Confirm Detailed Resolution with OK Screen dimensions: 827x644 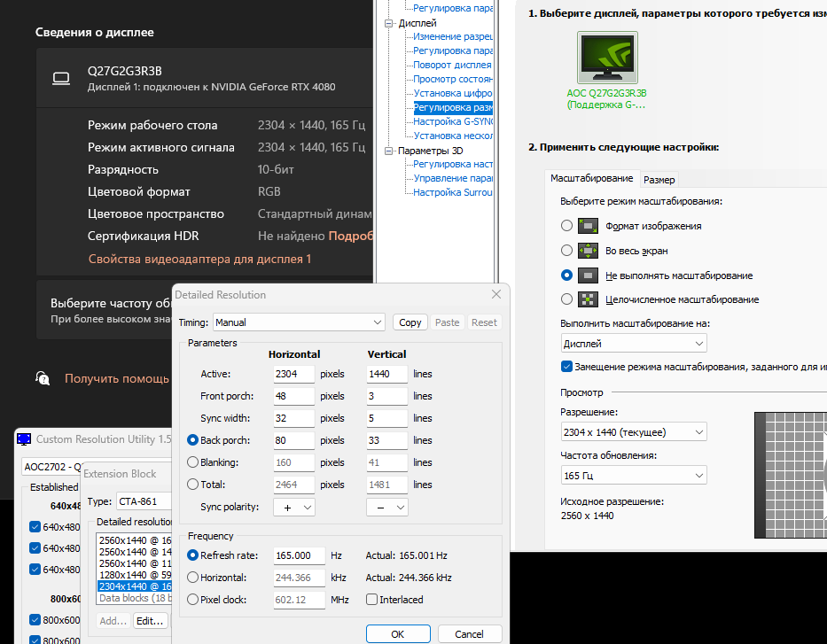point(398,634)
